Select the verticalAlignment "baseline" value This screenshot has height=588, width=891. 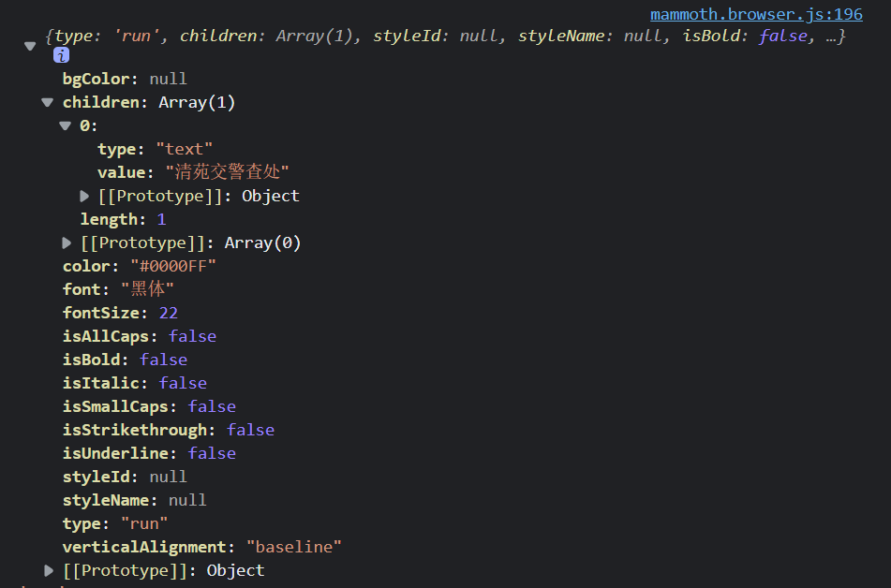pos(294,547)
